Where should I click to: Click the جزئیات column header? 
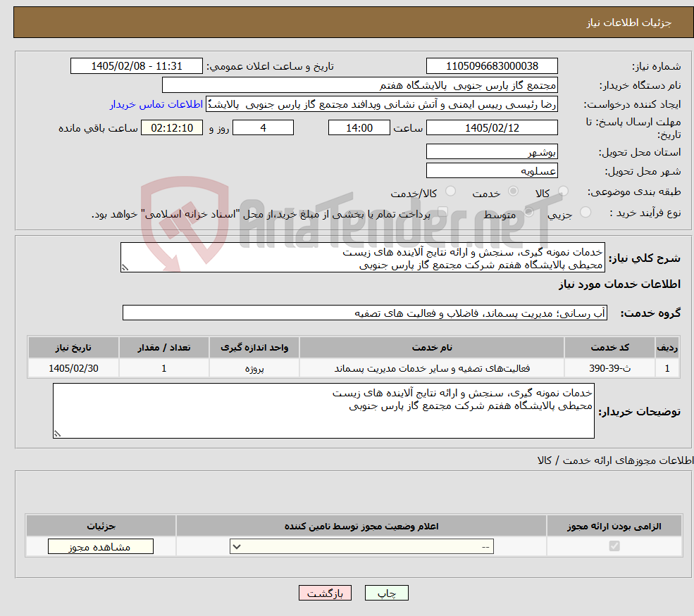click(101, 526)
